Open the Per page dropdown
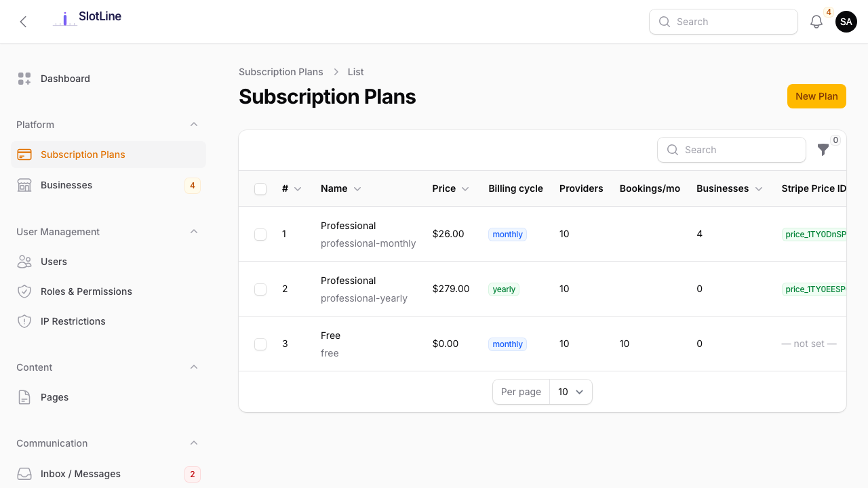This screenshot has height=488, width=868. (x=570, y=392)
